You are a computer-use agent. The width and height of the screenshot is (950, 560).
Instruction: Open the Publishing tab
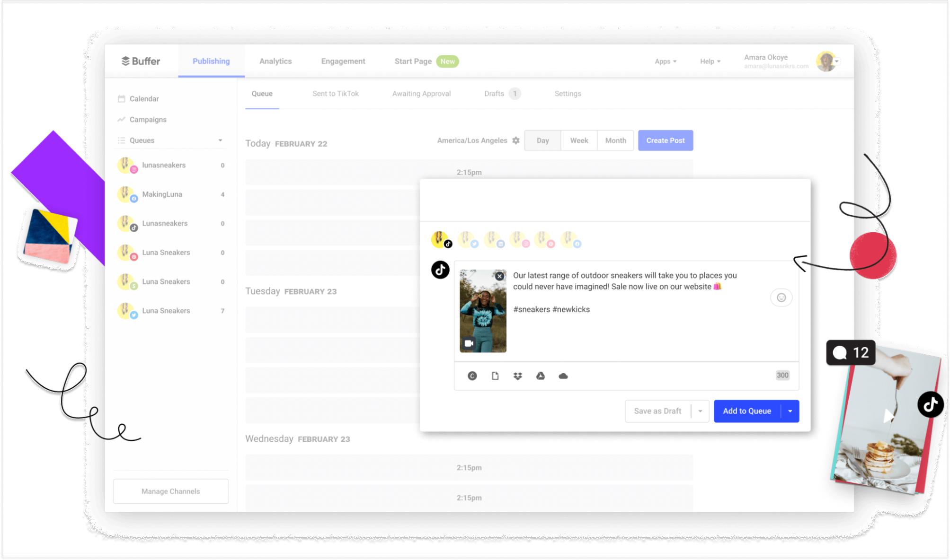[211, 61]
